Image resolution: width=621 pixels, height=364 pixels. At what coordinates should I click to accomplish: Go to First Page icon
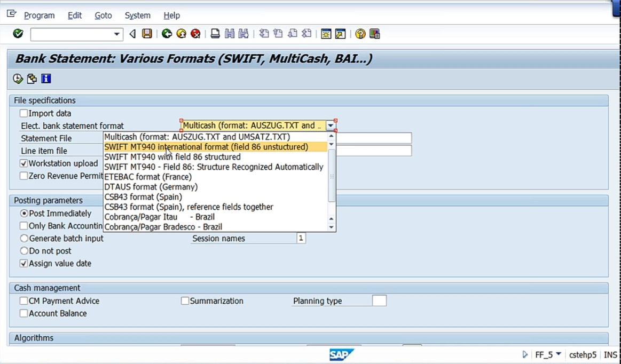[x=264, y=34]
